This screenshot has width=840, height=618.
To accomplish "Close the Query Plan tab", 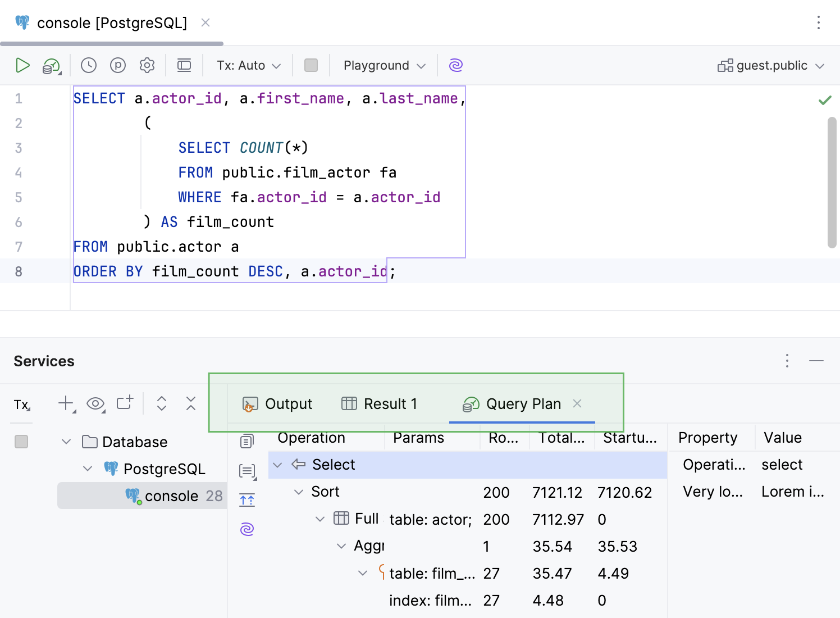I will click(577, 403).
